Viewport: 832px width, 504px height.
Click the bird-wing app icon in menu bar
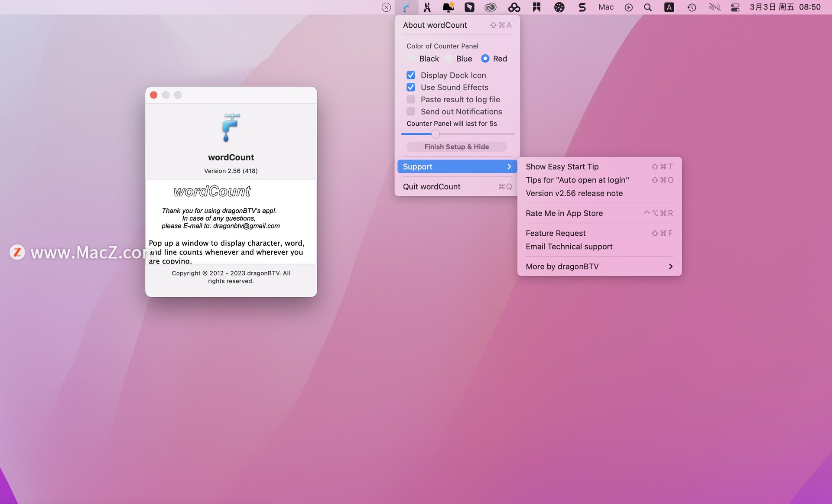tap(469, 7)
